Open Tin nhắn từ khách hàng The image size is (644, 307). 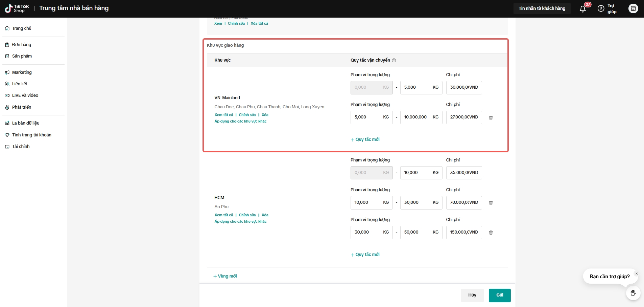(x=542, y=8)
